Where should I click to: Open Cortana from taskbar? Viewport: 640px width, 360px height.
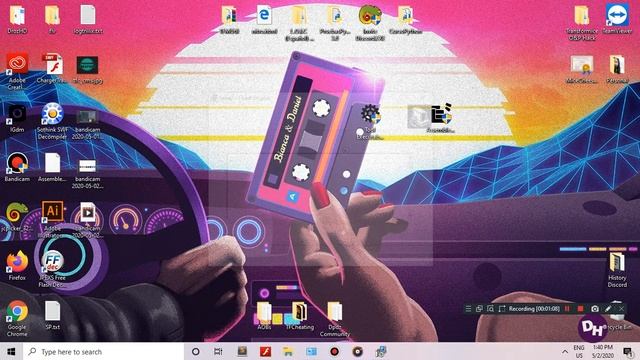tap(196, 351)
